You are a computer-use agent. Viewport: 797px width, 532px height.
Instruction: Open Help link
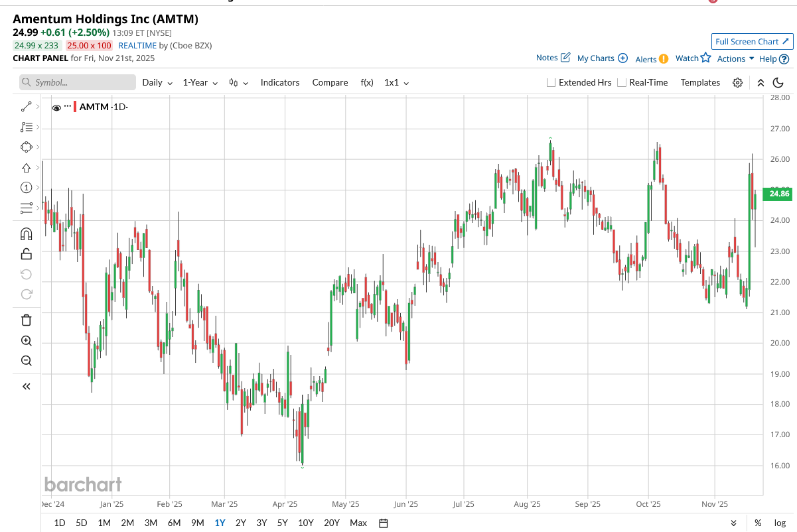[774, 58]
